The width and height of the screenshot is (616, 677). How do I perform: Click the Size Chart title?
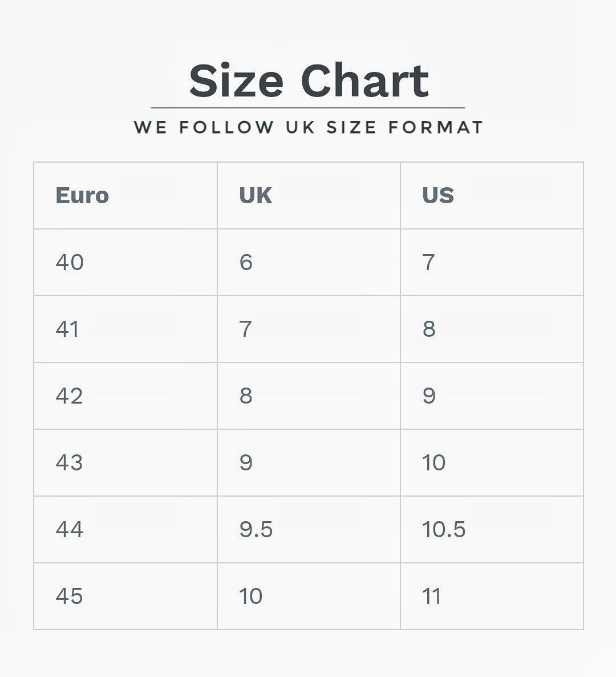(309, 80)
